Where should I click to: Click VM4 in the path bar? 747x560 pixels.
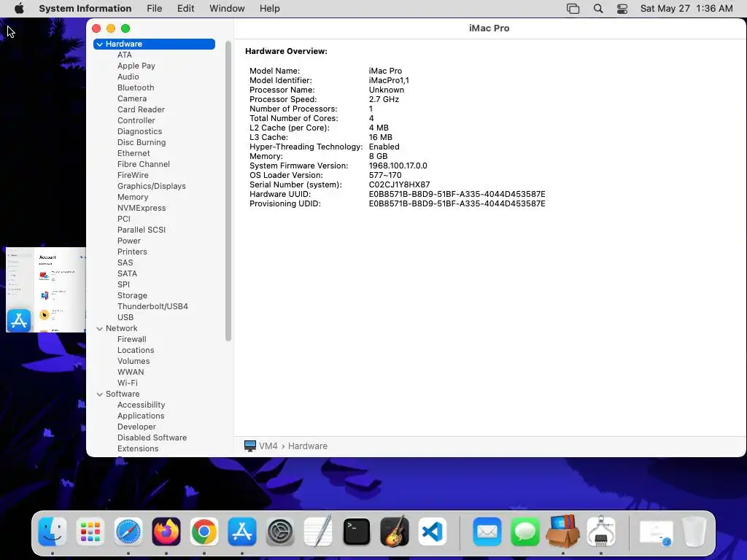pos(268,446)
